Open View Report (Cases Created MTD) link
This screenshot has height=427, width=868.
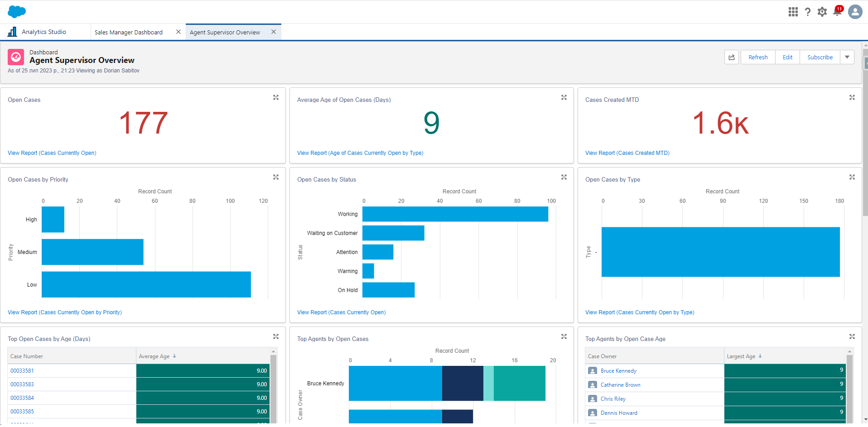pos(627,153)
